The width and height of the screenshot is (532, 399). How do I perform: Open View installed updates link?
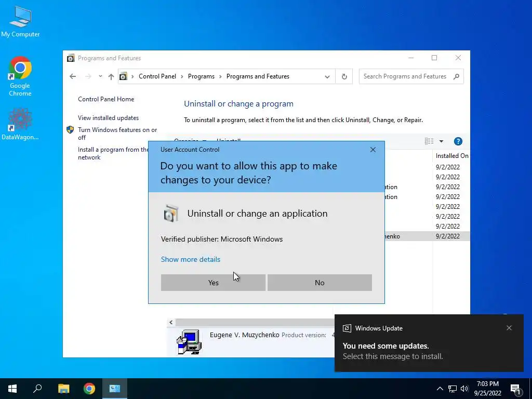108,118
